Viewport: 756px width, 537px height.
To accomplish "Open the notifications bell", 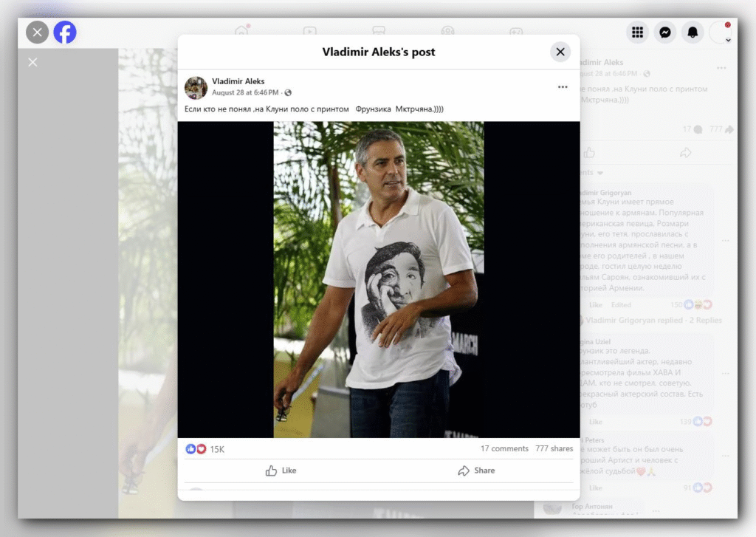I will 693,33.
